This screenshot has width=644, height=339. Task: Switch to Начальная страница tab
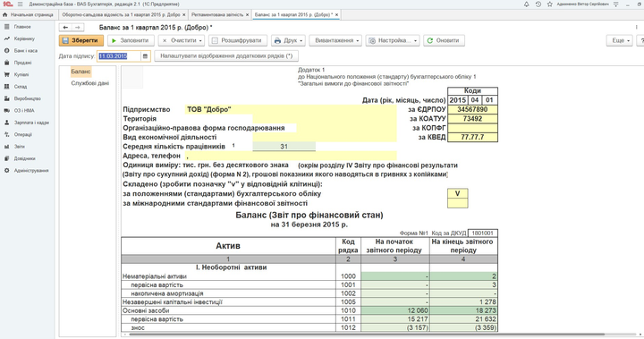point(28,15)
